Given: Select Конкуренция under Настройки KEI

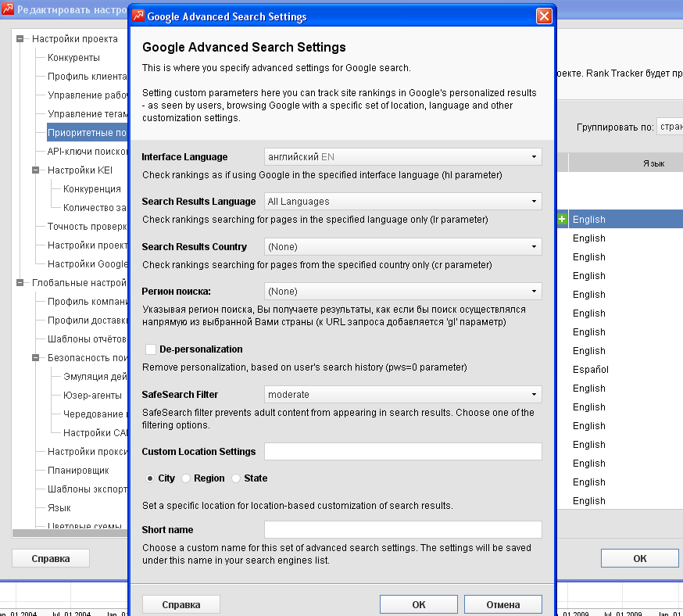Looking at the screenshot, I should click(x=92, y=188).
